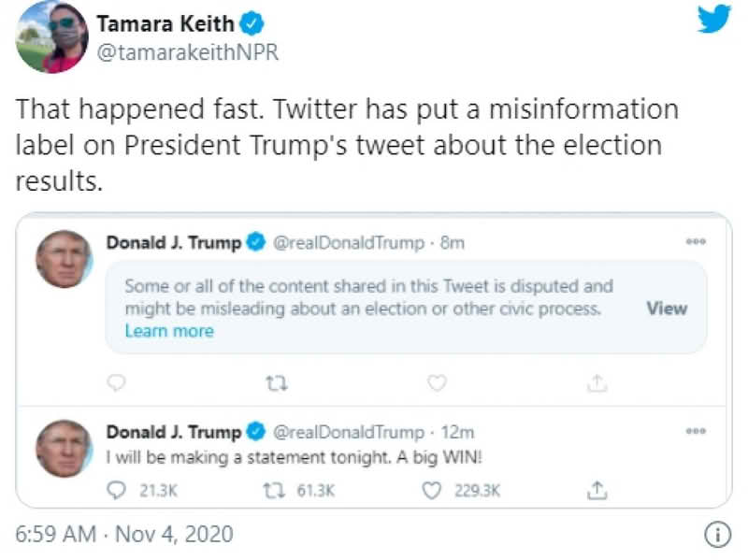This screenshot has height=560, width=748.
Task: Open Tamara Keith's profile picture
Action: click(51, 36)
